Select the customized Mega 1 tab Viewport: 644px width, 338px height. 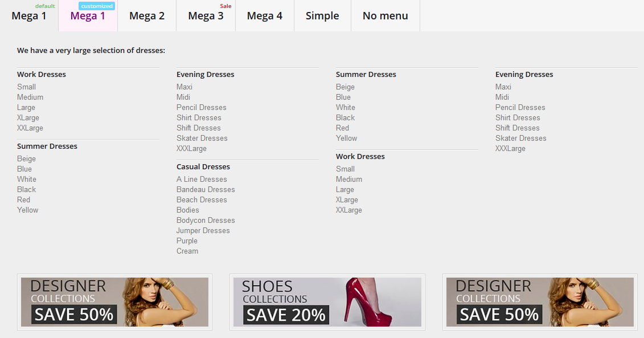point(88,15)
